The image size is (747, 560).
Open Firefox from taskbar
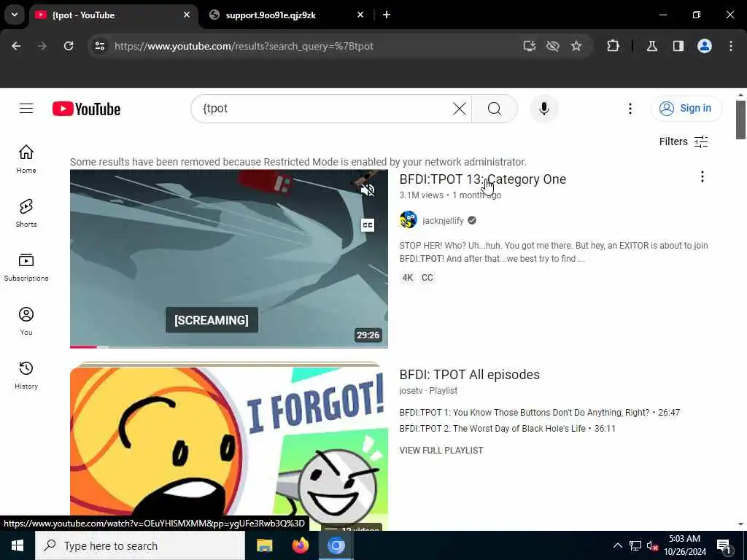300,545
